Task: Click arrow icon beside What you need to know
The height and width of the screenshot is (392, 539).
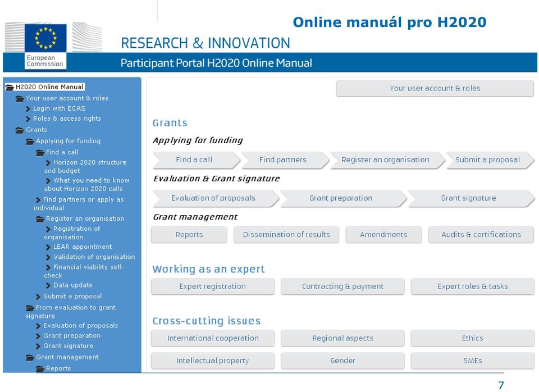Action: point(48,181)
